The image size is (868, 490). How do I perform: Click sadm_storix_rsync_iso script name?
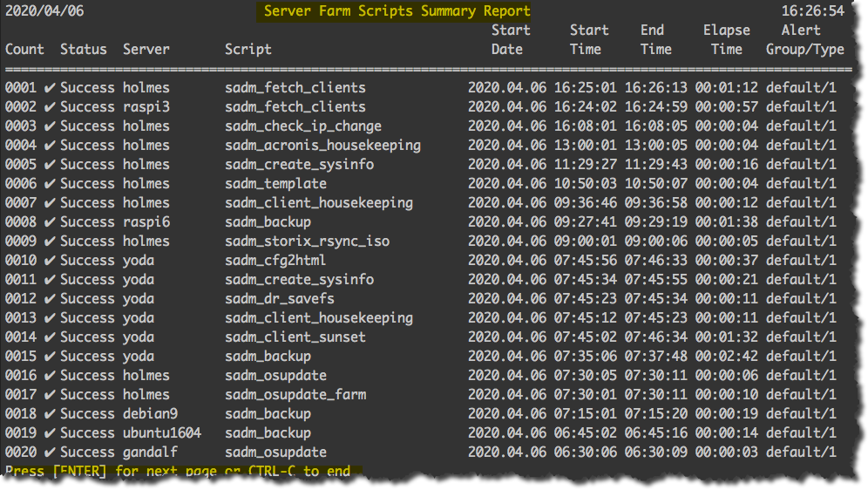point(308,242)
